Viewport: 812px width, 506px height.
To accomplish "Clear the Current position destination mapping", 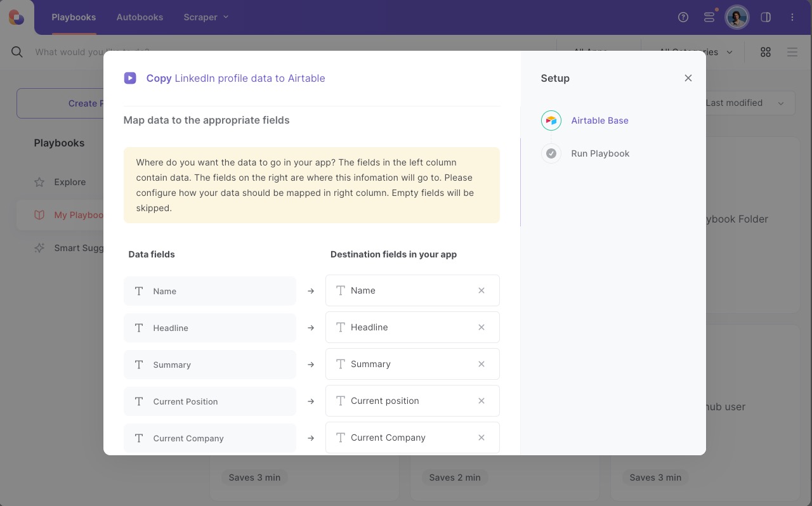I will [481, 401].
